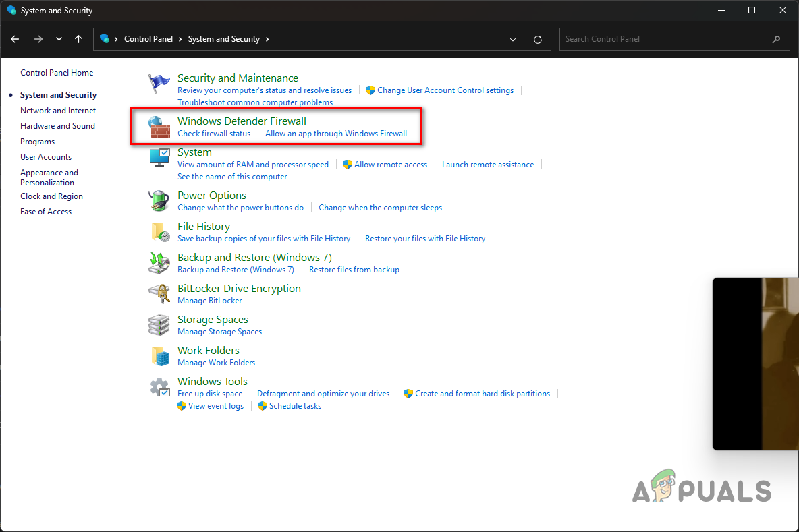
Task: Click Restore your files with File History
Action: [x=425, y=238]
